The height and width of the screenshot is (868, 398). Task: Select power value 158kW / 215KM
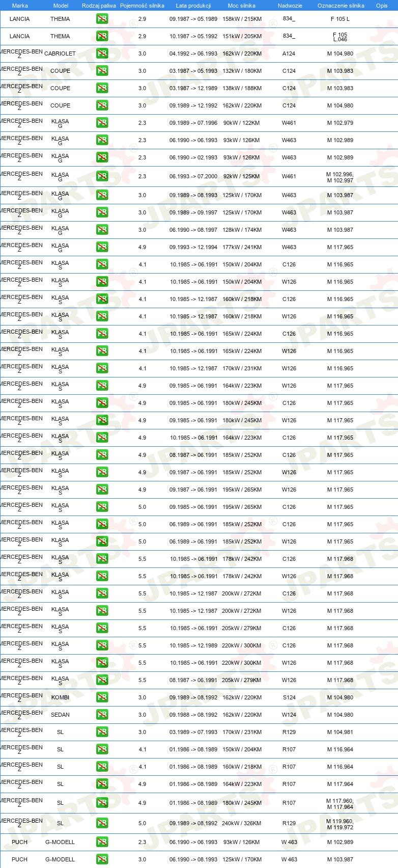click(x=242, y=19)
